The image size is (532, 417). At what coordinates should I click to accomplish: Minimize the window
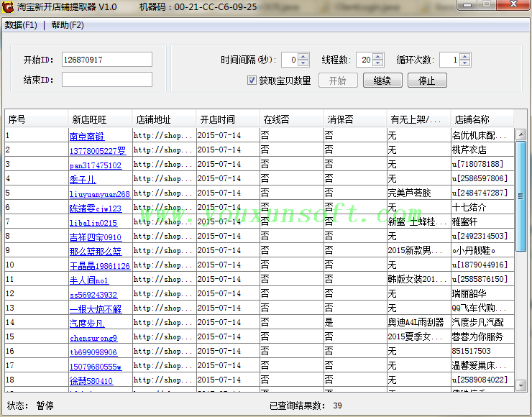pyautogui.click(x=467, y=5)
